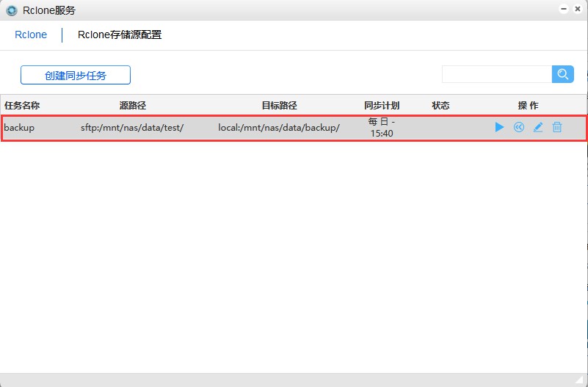Switch to the Rclone tab
Image resolution: width=588 pixels, height=387 pixels.
[x=31, y=35]
